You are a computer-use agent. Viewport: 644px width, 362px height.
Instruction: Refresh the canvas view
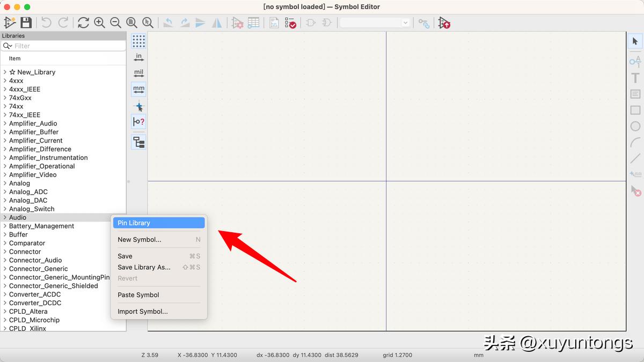click(x=83, y=23)
